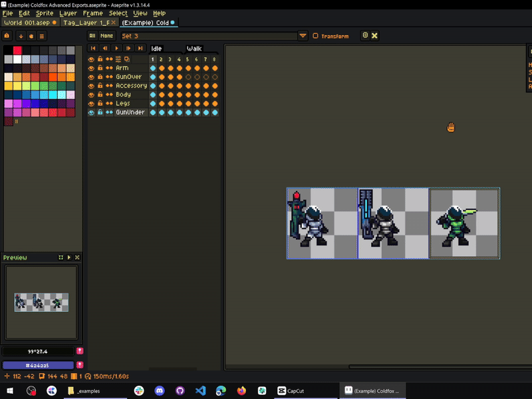Jump to the first frame
Screen dimensions: 532x399
(x=92, y=49)
